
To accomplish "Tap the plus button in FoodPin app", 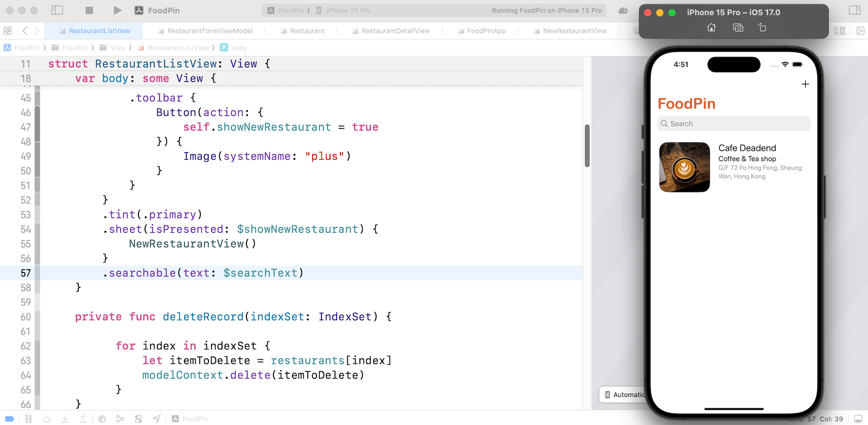I will (x=805, y=84).
